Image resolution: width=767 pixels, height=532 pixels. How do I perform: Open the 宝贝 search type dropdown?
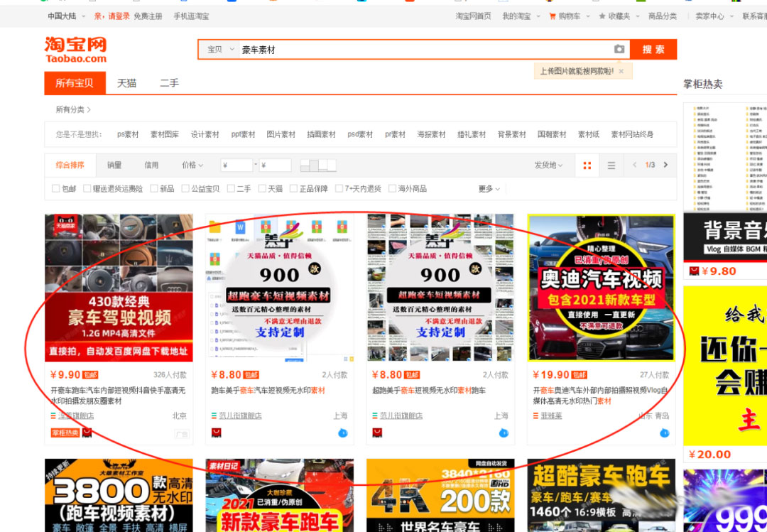(220, 50)
